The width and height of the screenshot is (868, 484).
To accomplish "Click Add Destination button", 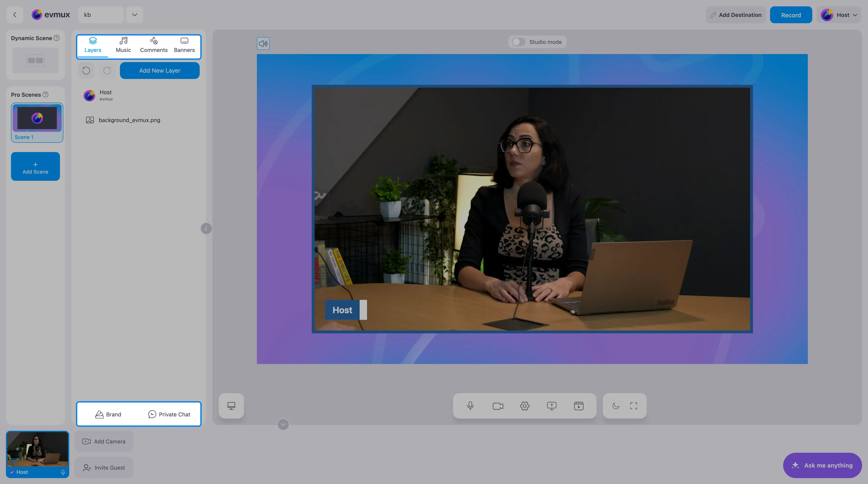I will click(x=736, y=15).
